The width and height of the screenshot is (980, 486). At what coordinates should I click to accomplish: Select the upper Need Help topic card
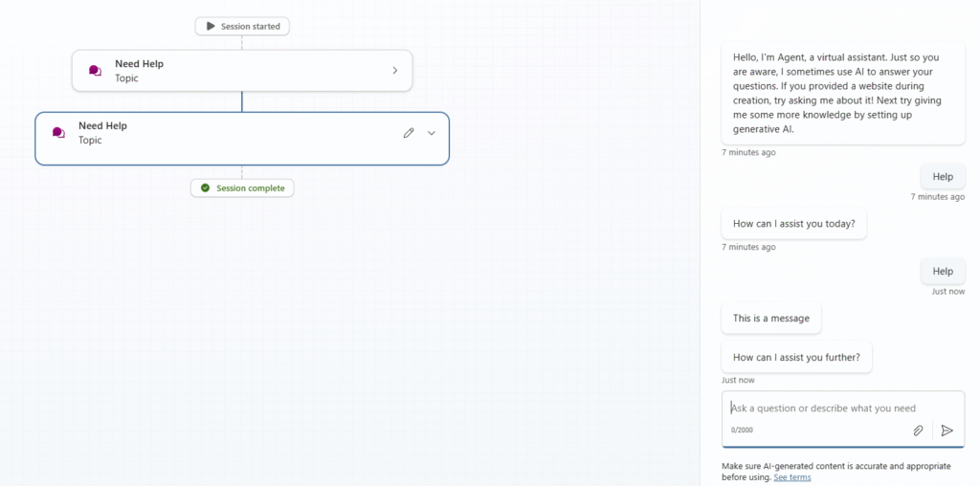242,71
